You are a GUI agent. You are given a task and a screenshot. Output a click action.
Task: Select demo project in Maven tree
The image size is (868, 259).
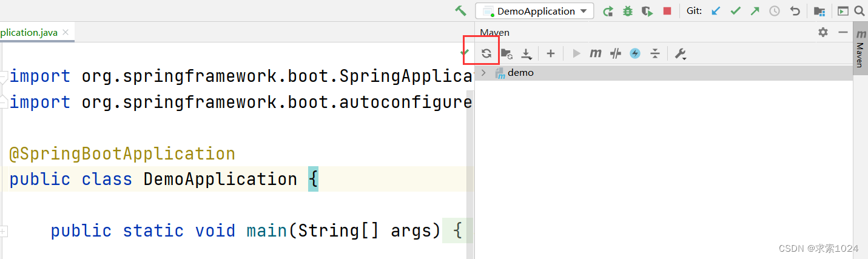click(664, 73)
